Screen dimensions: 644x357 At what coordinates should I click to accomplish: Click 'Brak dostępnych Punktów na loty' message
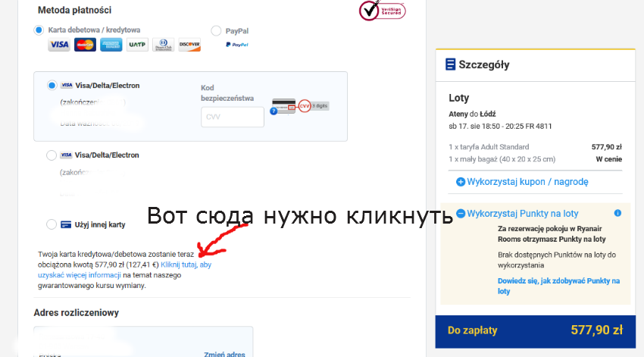[557, 260]
